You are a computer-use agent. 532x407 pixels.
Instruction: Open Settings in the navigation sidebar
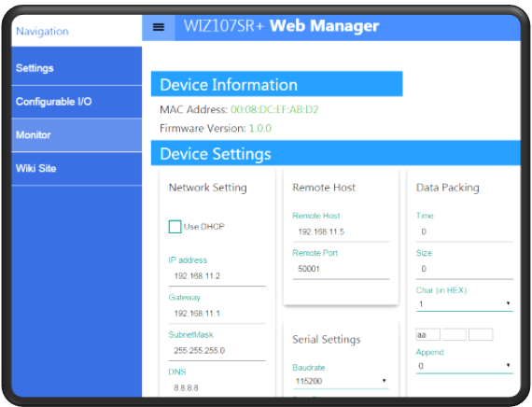77,67
